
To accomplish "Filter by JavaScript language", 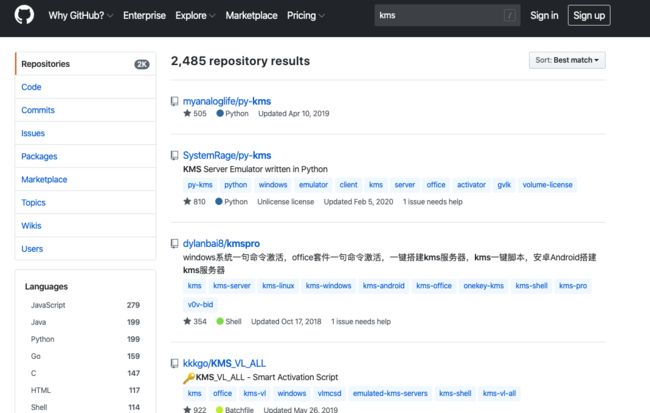I will tap(85, 305).
